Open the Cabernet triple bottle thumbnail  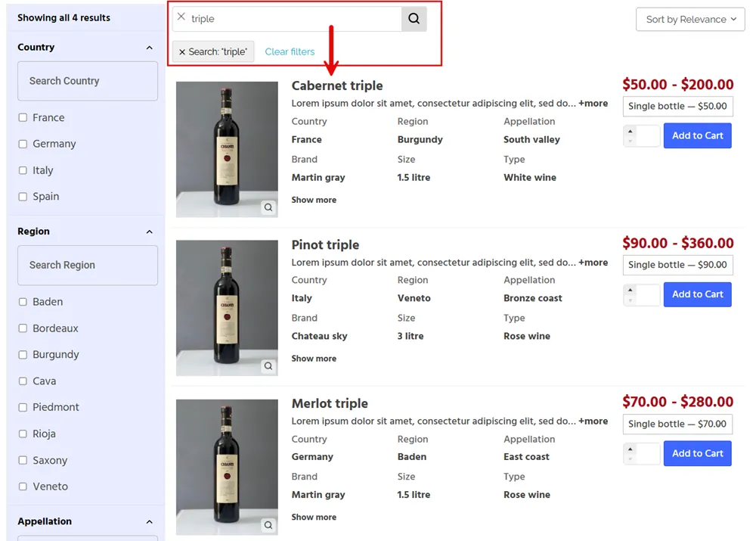click(227, 149)
